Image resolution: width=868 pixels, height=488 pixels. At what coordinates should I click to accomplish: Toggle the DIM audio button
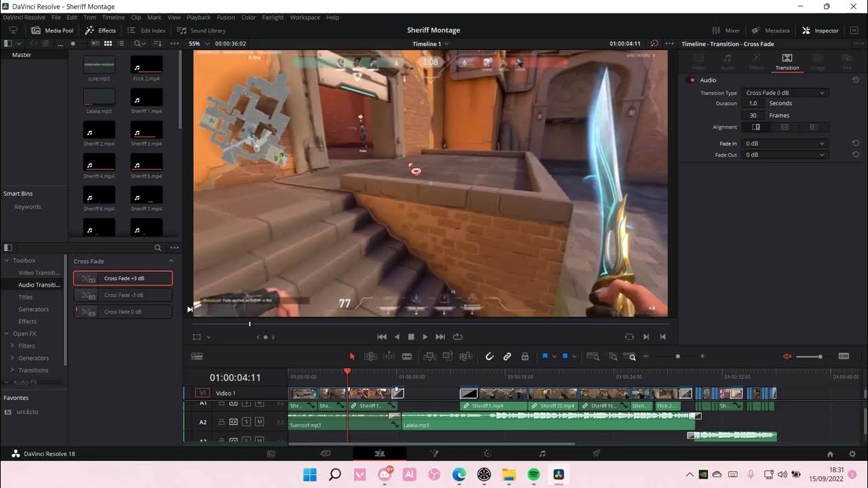coord(844,357)
